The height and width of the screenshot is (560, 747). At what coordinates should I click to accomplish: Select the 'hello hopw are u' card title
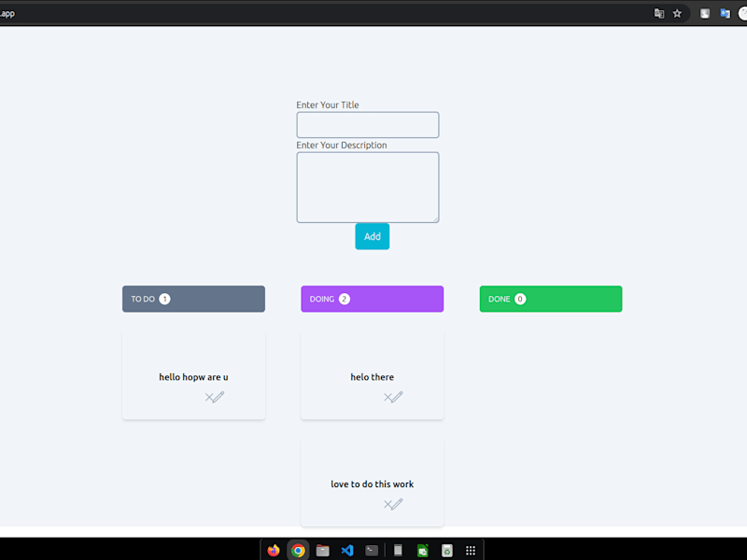click(193, 377)
